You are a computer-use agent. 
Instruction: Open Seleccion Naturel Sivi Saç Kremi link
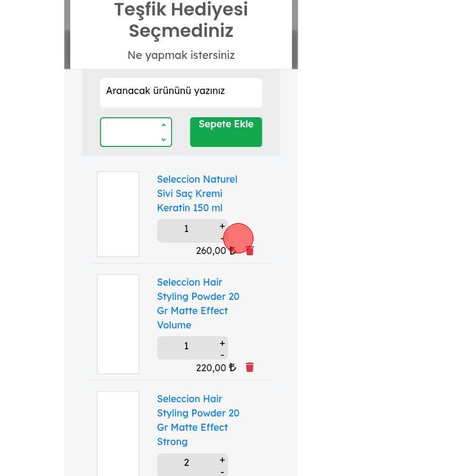(197, 193)
